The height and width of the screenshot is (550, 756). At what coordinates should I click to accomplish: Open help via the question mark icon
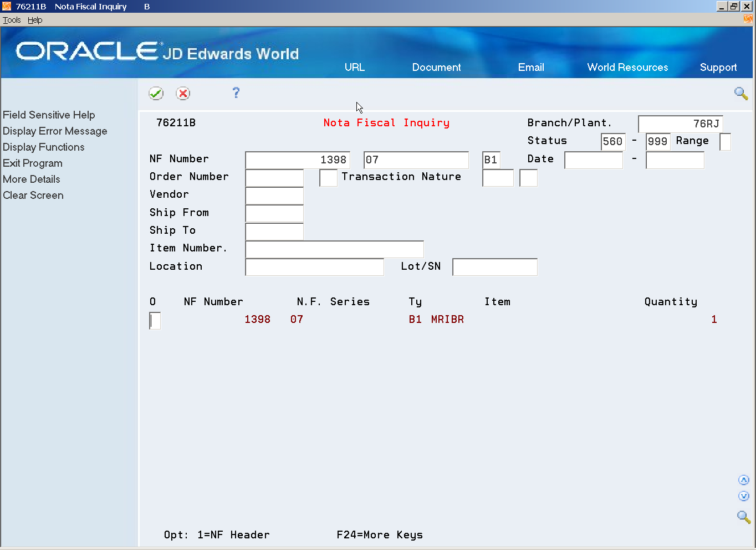236,93
